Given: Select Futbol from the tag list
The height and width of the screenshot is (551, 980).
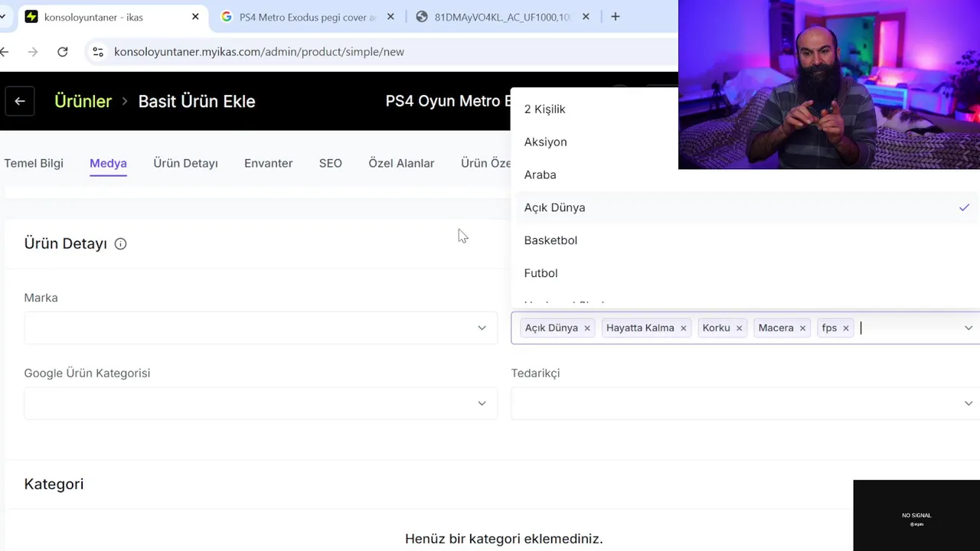Looking at the screenshot, I should [x=745, y=273].
